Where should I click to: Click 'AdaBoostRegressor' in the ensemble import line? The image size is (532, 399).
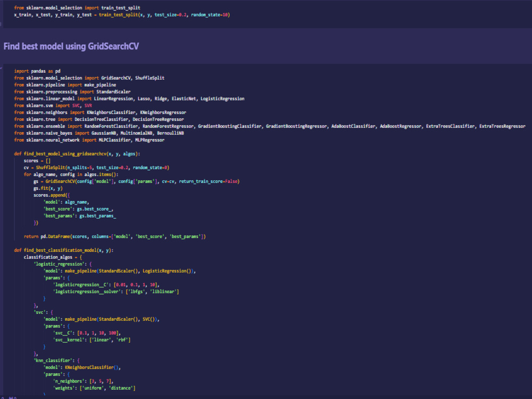point(401,126)
